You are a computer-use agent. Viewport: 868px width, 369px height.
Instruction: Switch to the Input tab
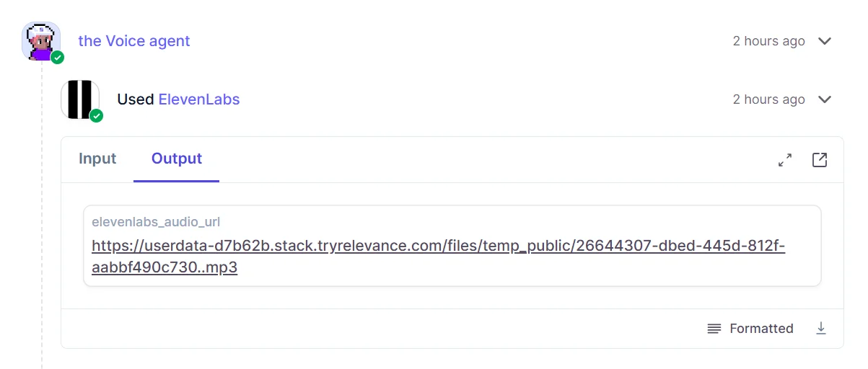(x=97, y=159)
